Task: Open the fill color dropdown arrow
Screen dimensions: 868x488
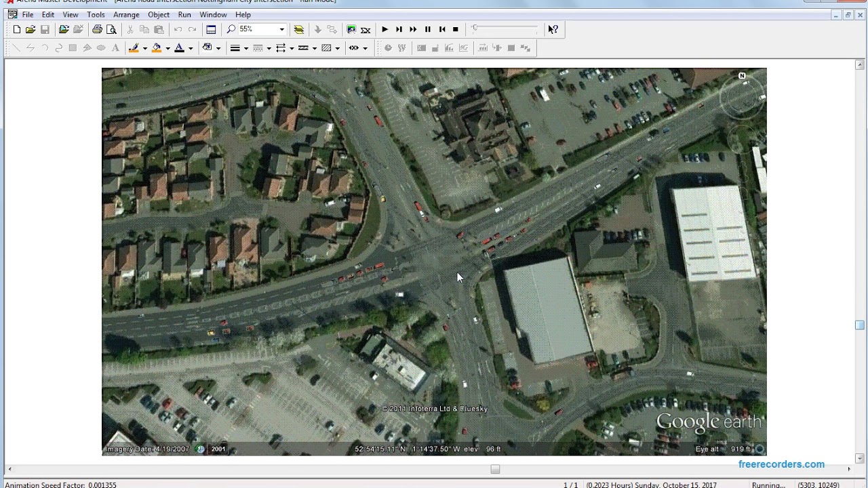Action: (167, 48)
